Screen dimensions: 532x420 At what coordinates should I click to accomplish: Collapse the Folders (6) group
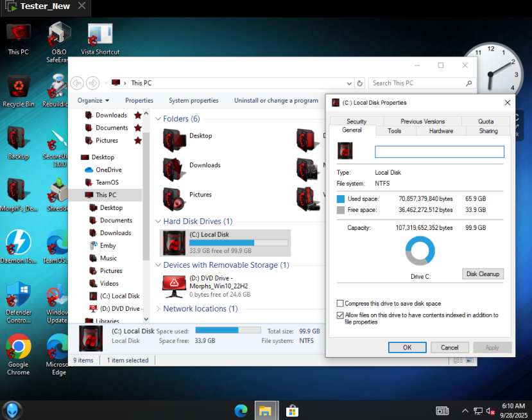159,119
